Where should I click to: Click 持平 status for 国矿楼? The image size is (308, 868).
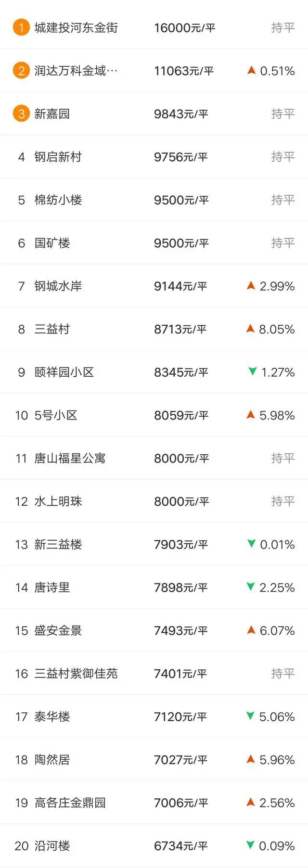[x=283, y=243]
